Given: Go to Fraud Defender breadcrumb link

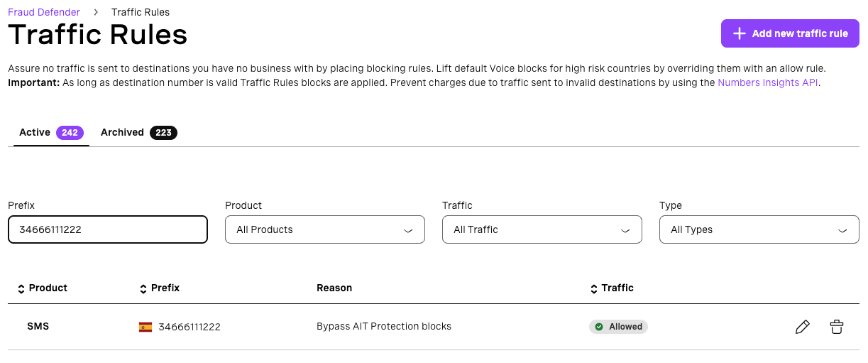Looking at the screenshot, I should click(x=44, y=12).
